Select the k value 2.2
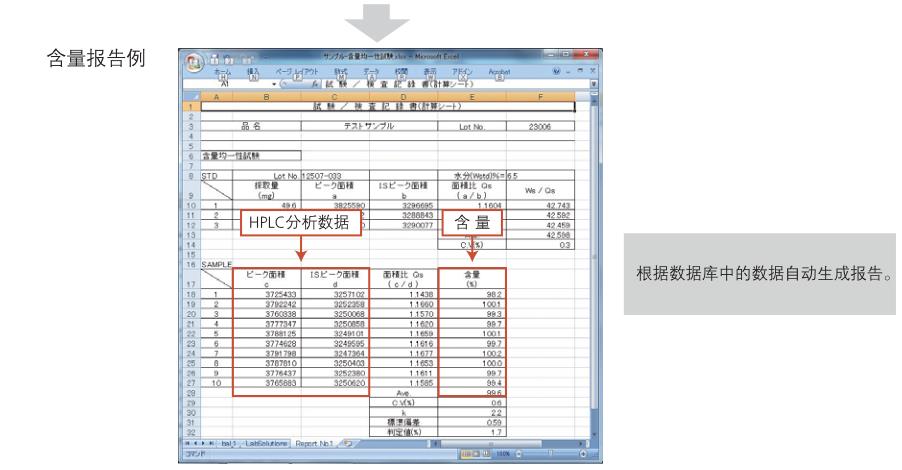Screen dimensions: 902x470 tap(472, 412)
